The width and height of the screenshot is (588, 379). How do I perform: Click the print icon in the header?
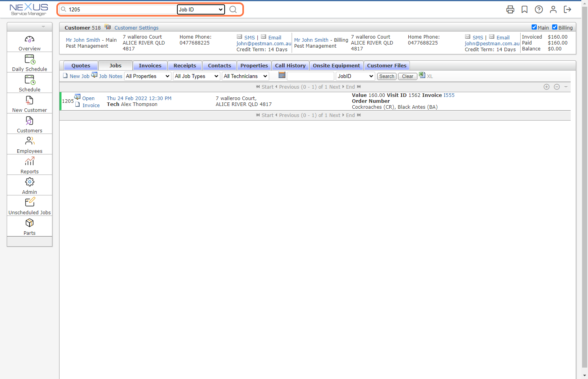click(x=510, y=9)
